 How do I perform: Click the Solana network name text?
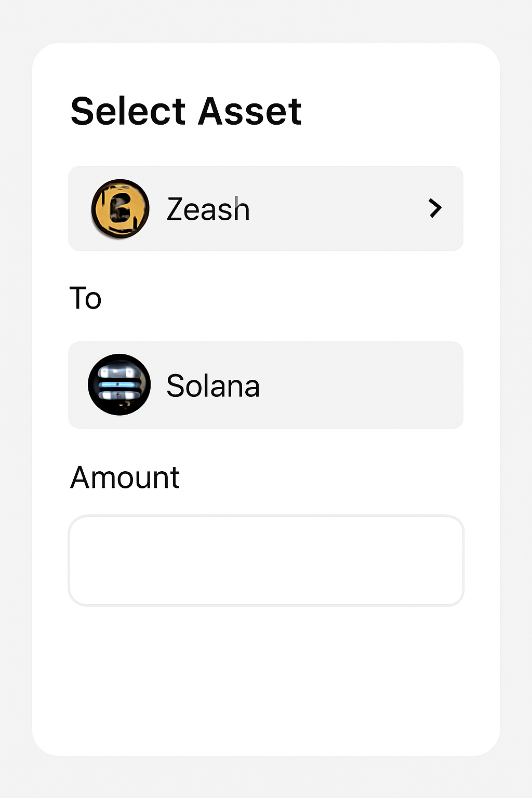[212, 386]
